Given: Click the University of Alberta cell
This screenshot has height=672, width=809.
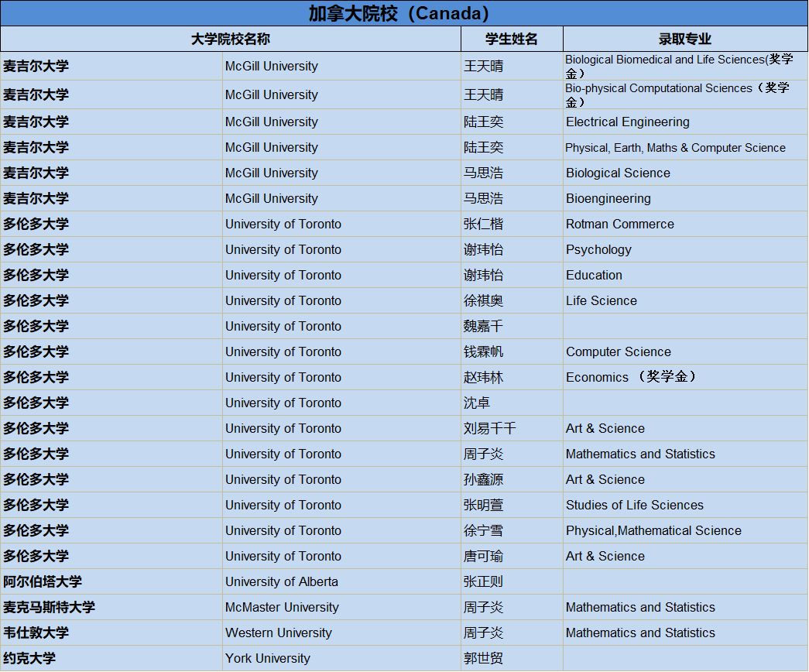Looking at the screenshot, I should pyautogui.click(x=341, y=581).
